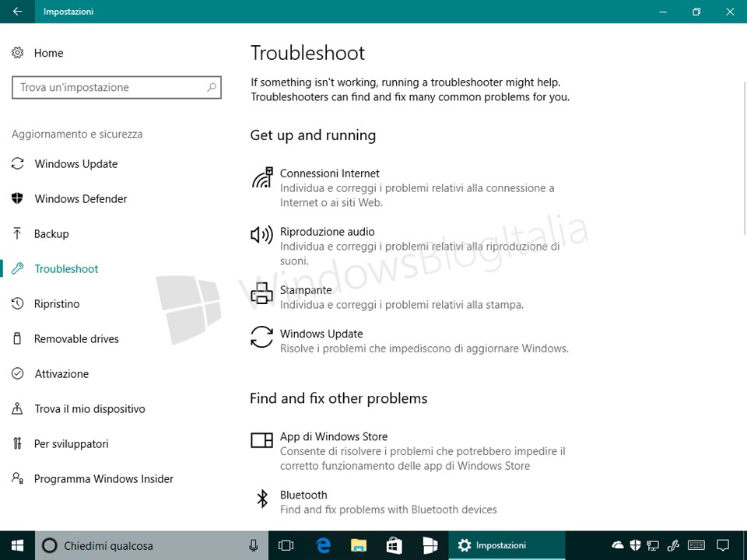Image resolution: width=747 pixels, height=560 pixels.
Task: Click the Attivazione checkmark circle icon
Action: coord(18,374)
